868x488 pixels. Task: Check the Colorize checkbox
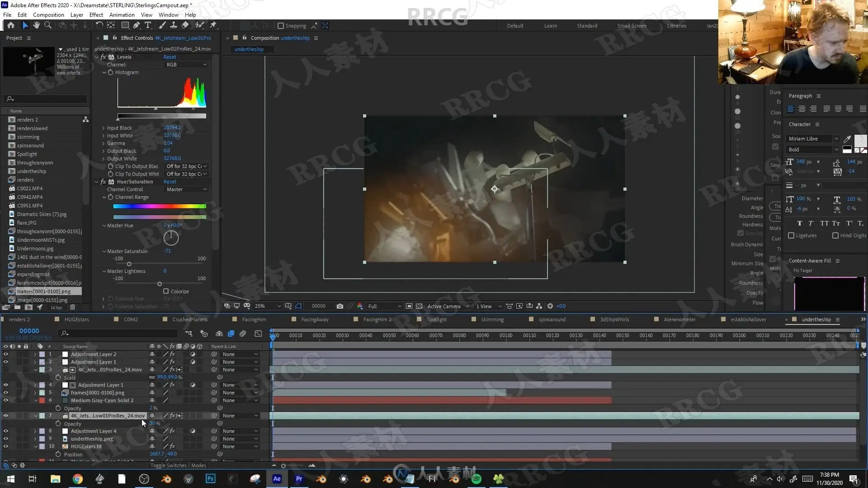point(166,291)
